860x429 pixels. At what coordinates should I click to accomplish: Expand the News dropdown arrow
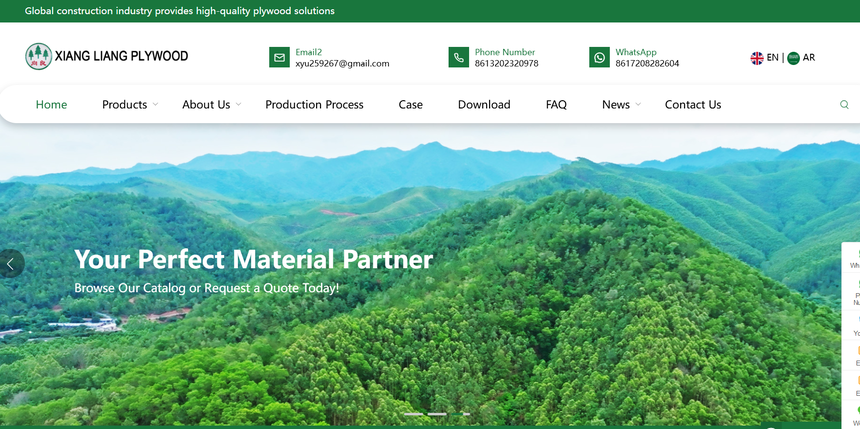coord(639,105)
